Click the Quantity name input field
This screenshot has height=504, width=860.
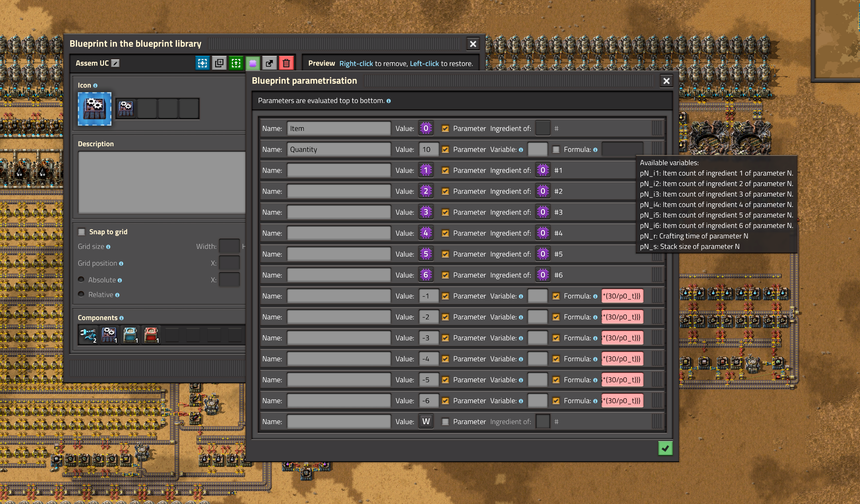339,149
